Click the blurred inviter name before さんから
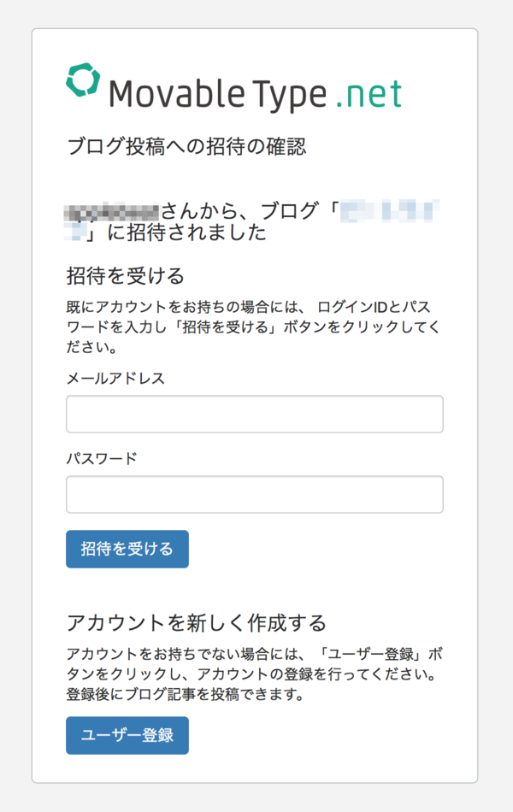The width and height of the screenshot is (513, 812). (111, 212)
